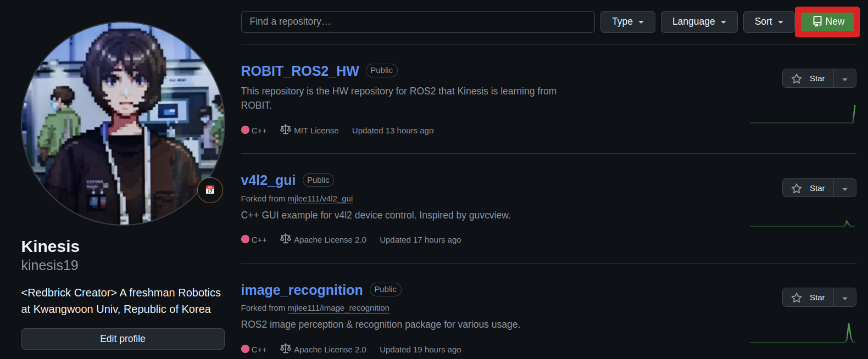
Task: Open forked source mjlee111/v4l2_gui link
Action: (x=320, y=199)
